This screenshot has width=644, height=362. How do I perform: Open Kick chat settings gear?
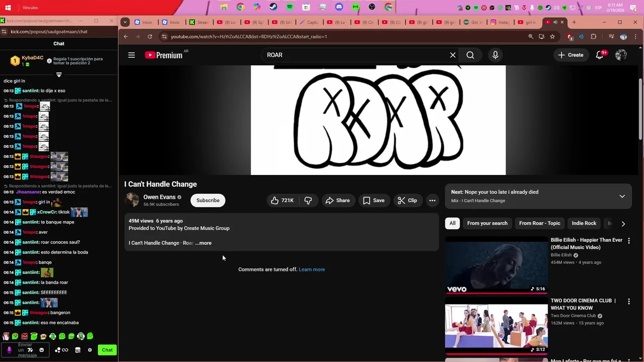click(x=90, y=350)
